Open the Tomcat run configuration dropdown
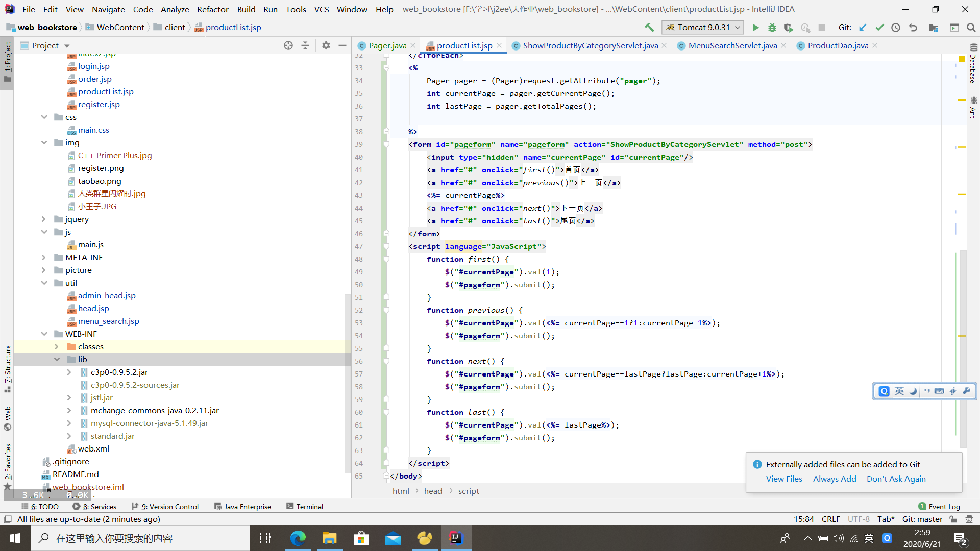 point(702,28)
